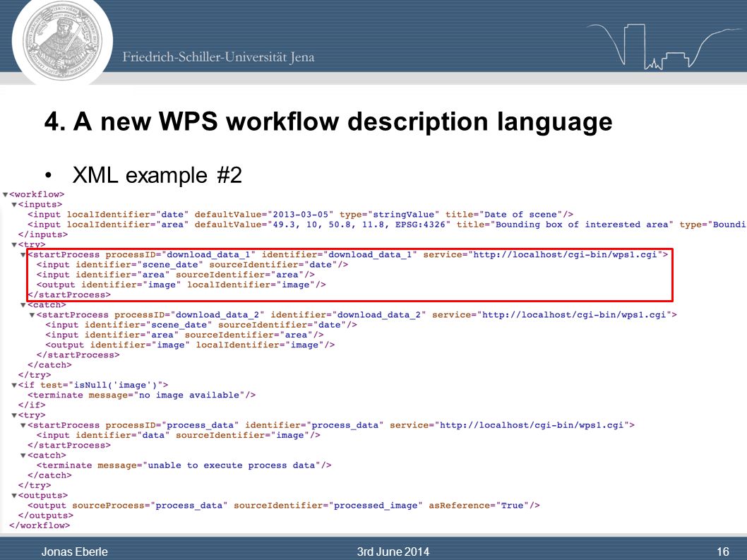The height and width of the screenshot is (560, 747).
Task: Click the author name 'Jonas Eberle' in footer
Action: [74, 552]
